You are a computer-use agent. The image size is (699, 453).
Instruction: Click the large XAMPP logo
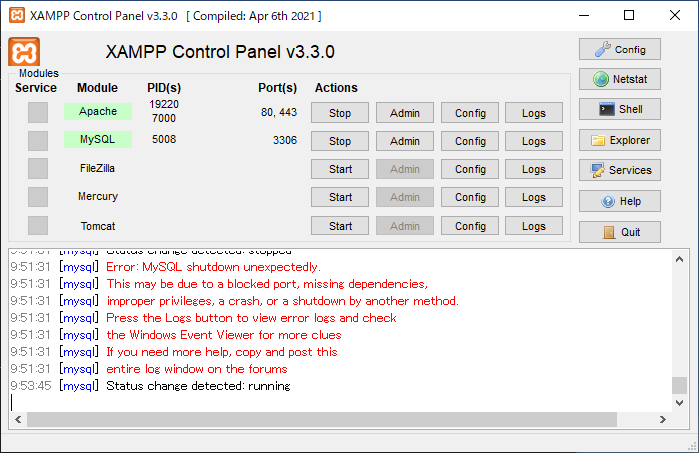[24, 52]
